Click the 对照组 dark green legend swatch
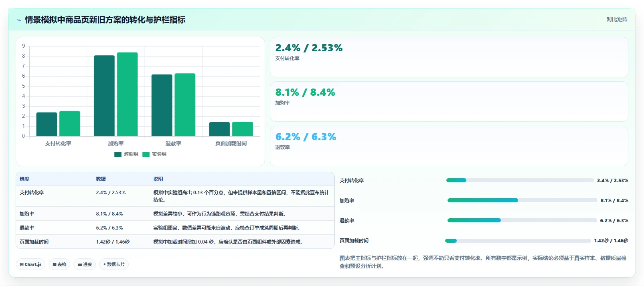The height and width of the screenshot is (286, 644). pyautogui.click(x=118, y=154)
